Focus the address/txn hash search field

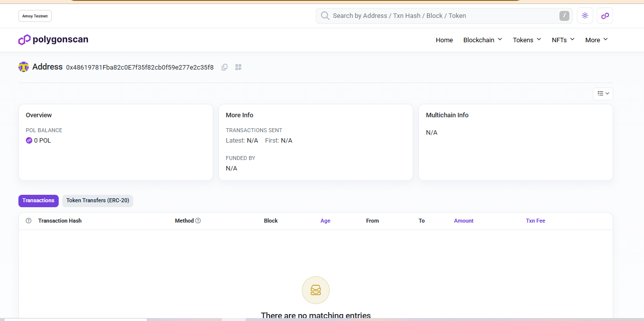(x=444, y=16)
